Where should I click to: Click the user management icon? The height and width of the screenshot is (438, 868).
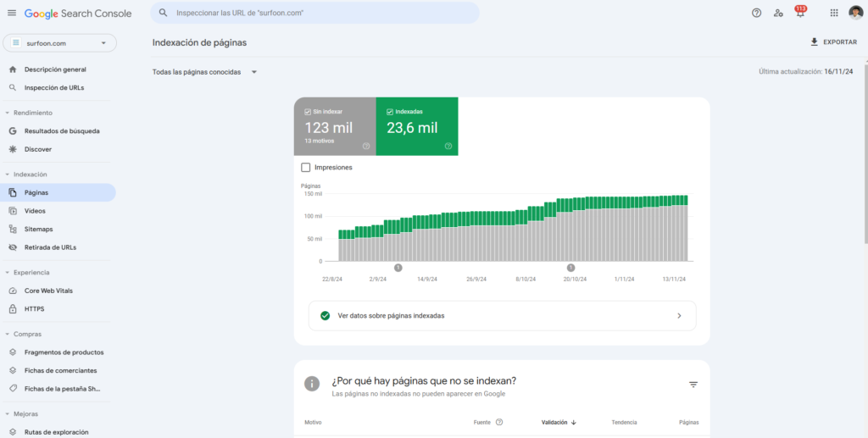pos(778,13)
